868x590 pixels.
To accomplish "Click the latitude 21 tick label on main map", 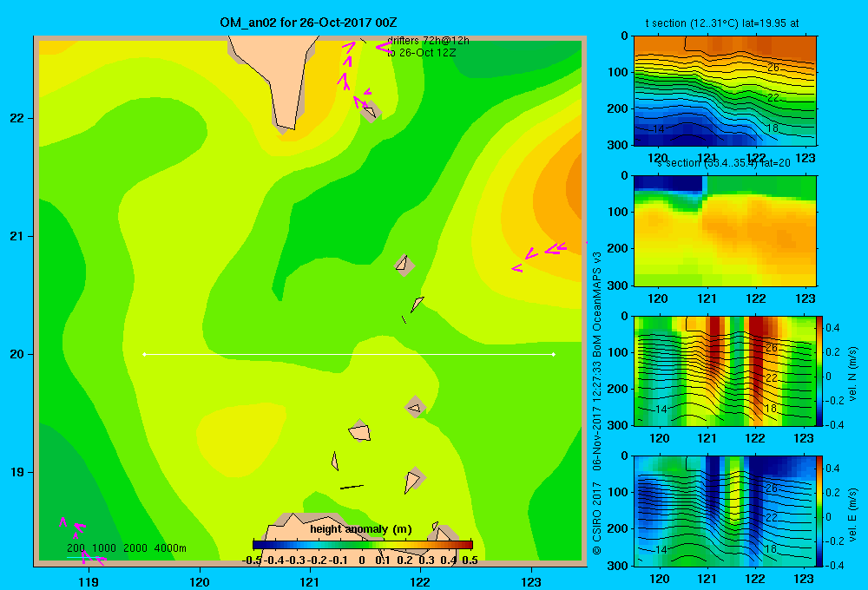I will click(16, 236).
